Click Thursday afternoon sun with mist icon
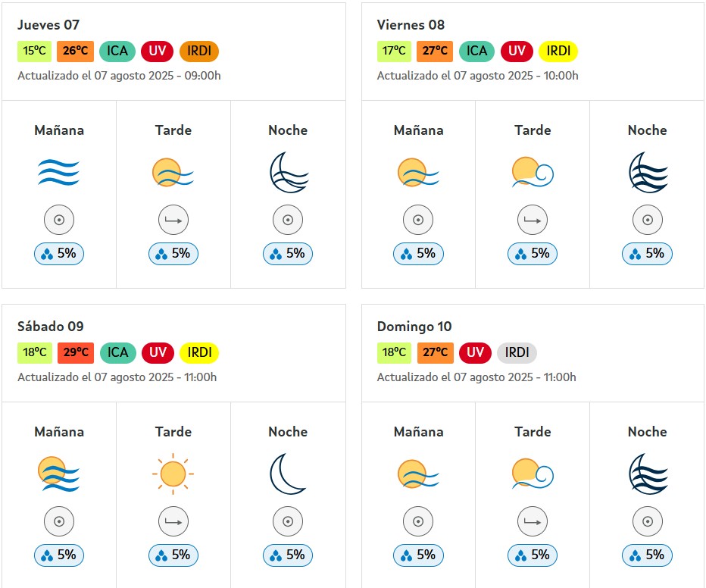This screenshot has width=706, height=588. (x=173, y=173)
